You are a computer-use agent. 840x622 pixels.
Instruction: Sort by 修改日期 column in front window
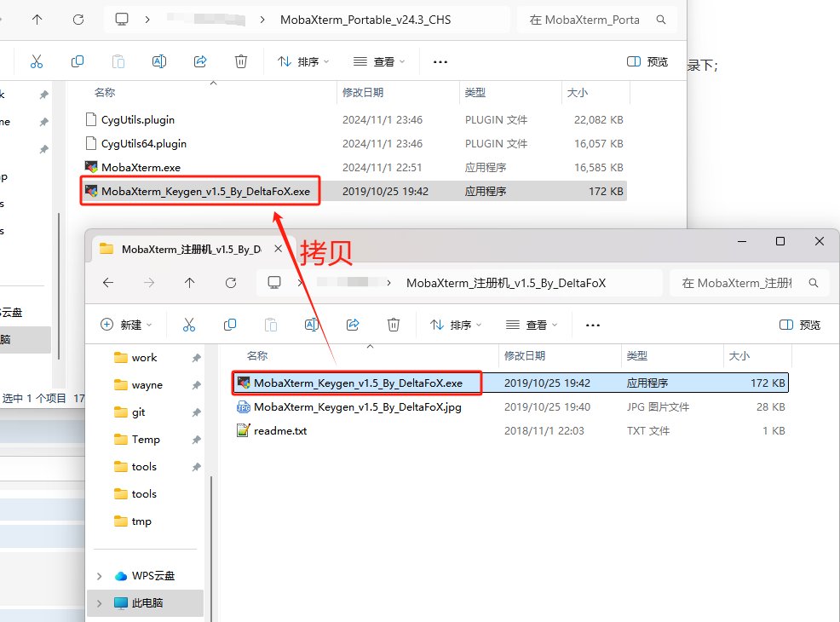(x=525, y=356)
